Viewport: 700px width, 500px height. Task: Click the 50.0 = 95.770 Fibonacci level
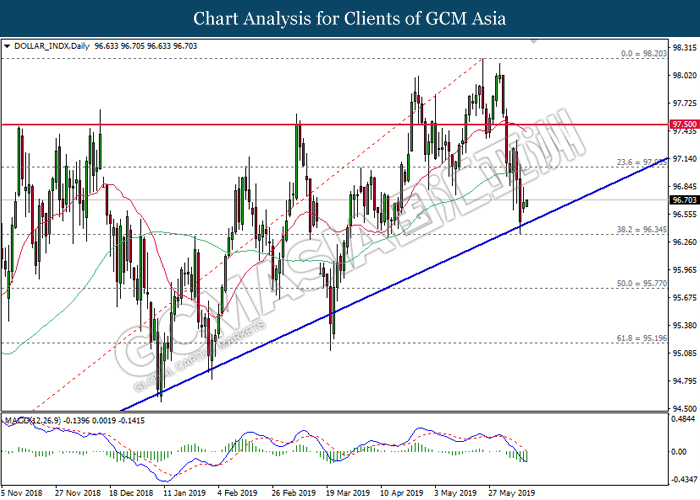641,284
